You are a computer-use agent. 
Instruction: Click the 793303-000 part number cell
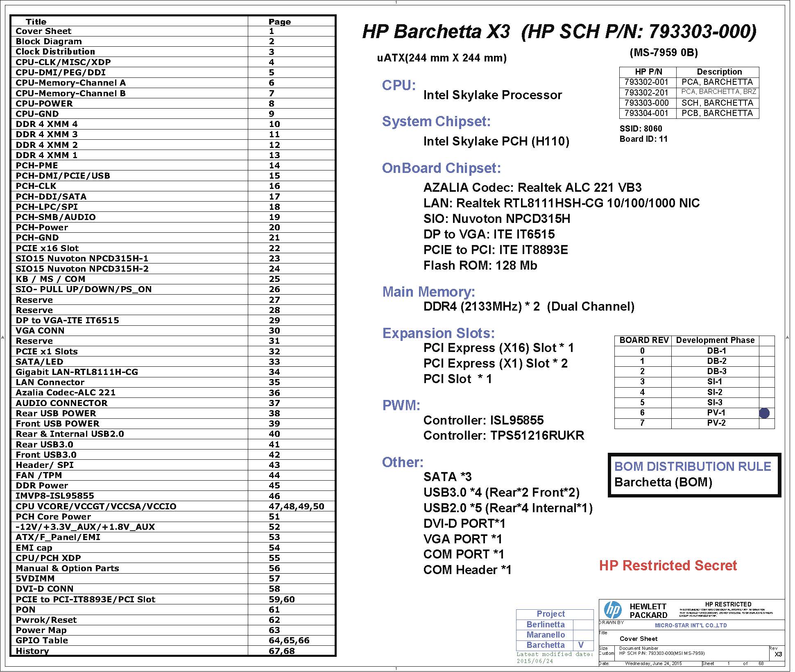(x=647, y=103)
